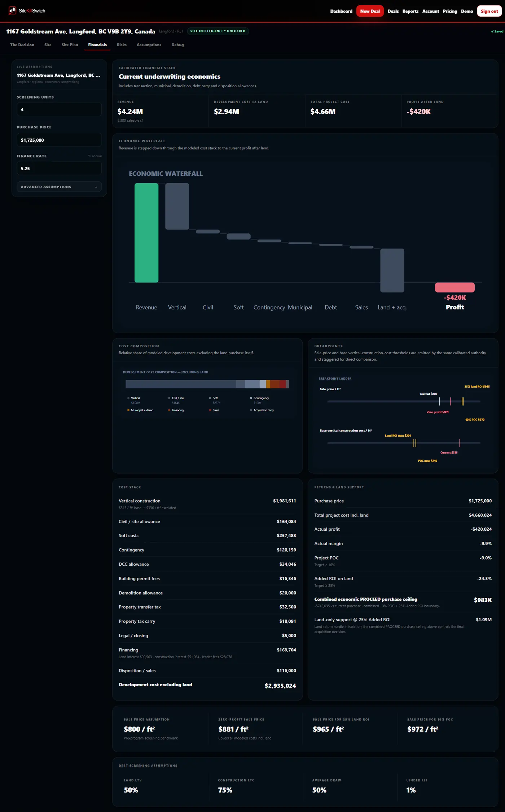The image size is (505, 812).
Task: Click the green Revenue waterfall bar
Action: point(146,233)
